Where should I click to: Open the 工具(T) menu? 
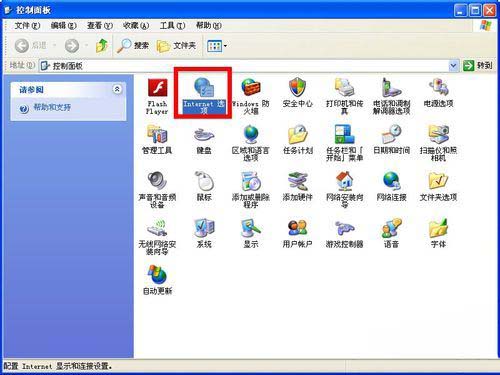click(172, 26)
